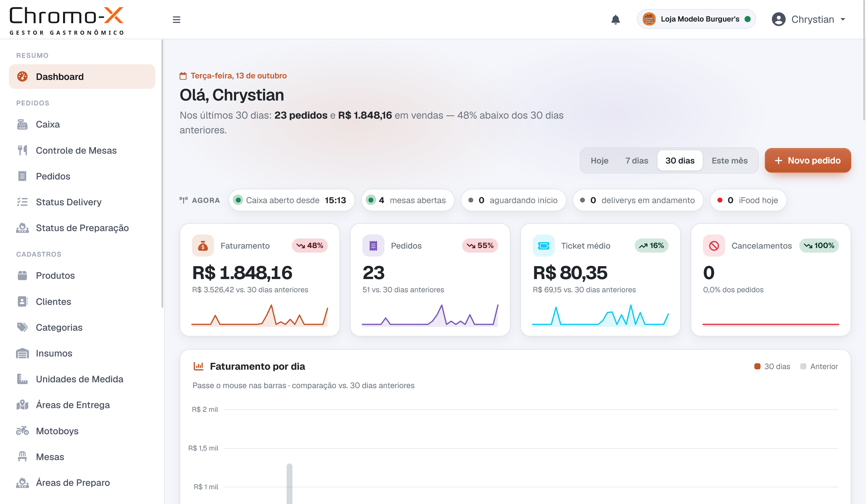This screenshot has height=504, width=866.
Task: Open the Chrystian user avatar icon
Action: click(x=778, y=19)
